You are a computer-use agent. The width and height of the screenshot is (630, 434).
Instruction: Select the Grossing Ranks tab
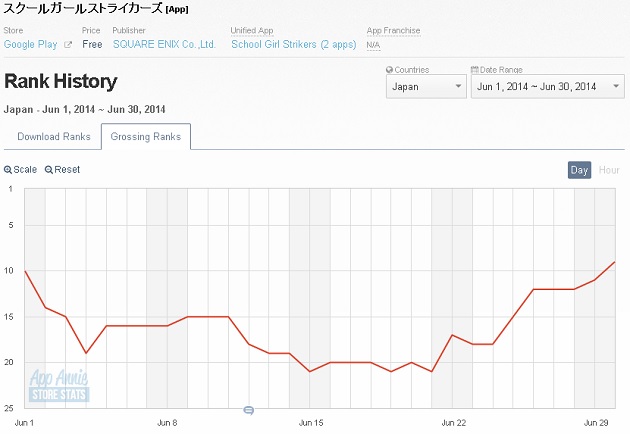pos(146,137)
